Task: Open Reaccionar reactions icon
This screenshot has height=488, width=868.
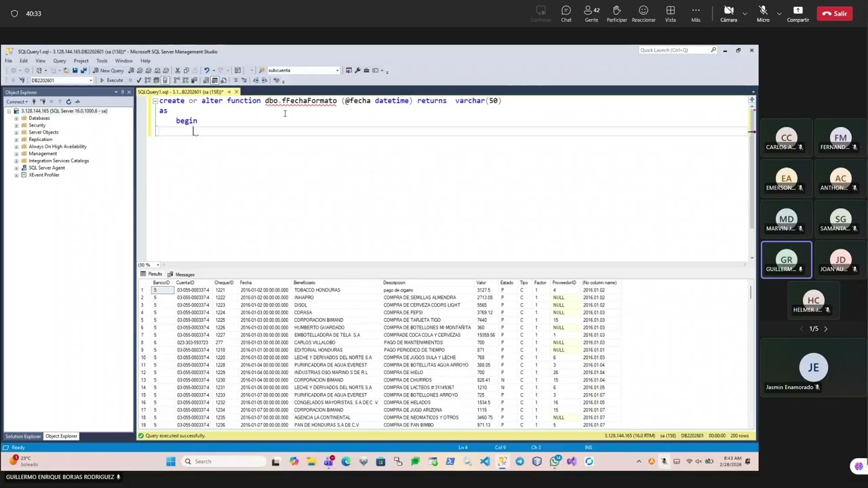Action: 643,14
